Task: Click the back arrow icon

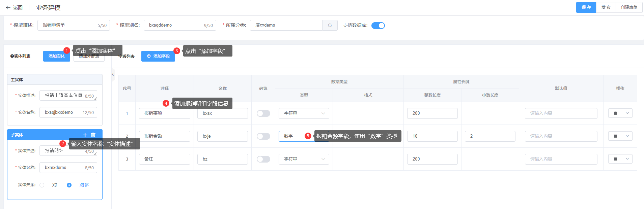Action: point(8,7)
